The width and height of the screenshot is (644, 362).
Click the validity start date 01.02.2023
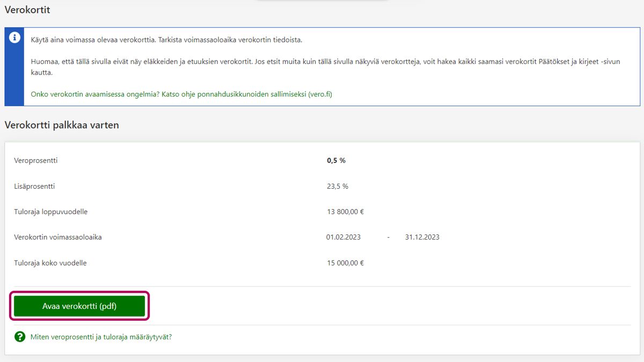343,237
